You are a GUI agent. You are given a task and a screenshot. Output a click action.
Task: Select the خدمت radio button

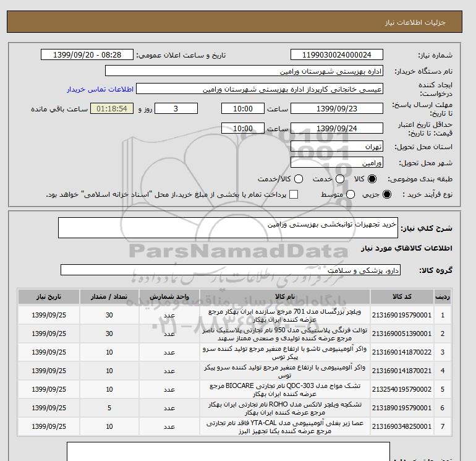coord(340,179)
